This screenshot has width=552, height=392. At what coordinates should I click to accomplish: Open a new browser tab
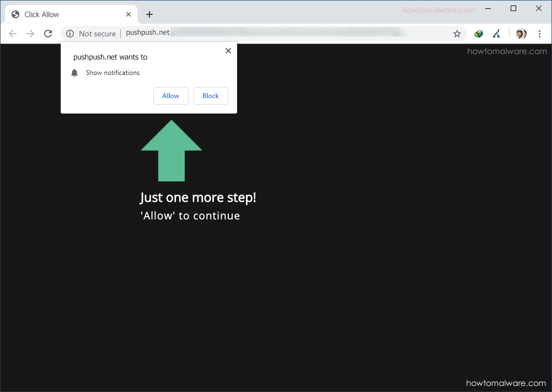point(149,14)
